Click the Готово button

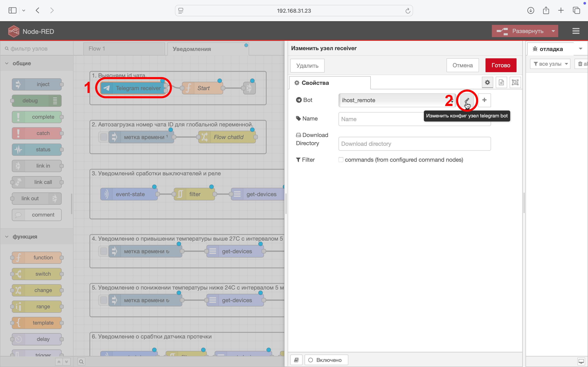click(501, 65)
